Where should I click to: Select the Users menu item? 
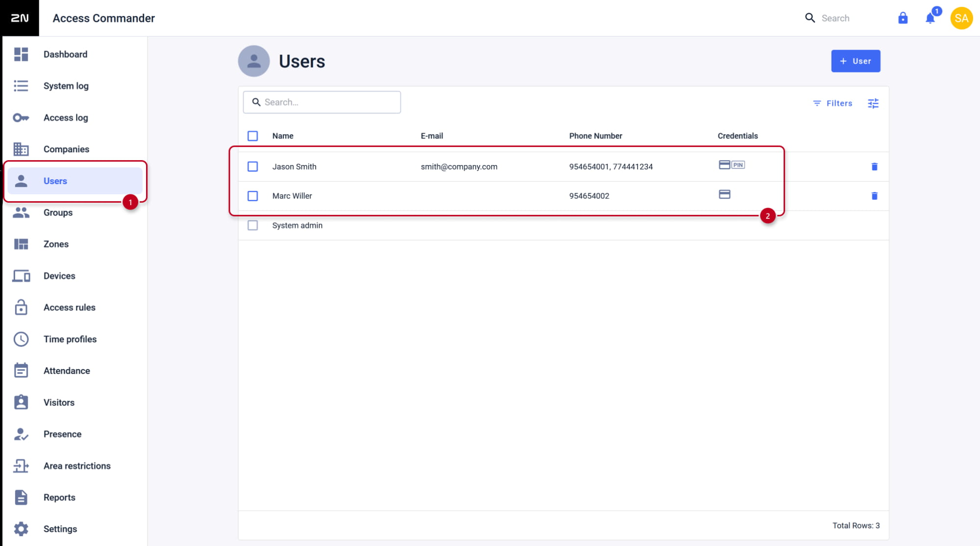click(75, 181)
